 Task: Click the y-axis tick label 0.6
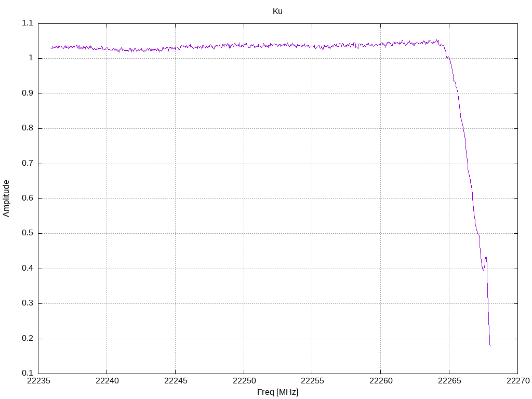(28, 198)
